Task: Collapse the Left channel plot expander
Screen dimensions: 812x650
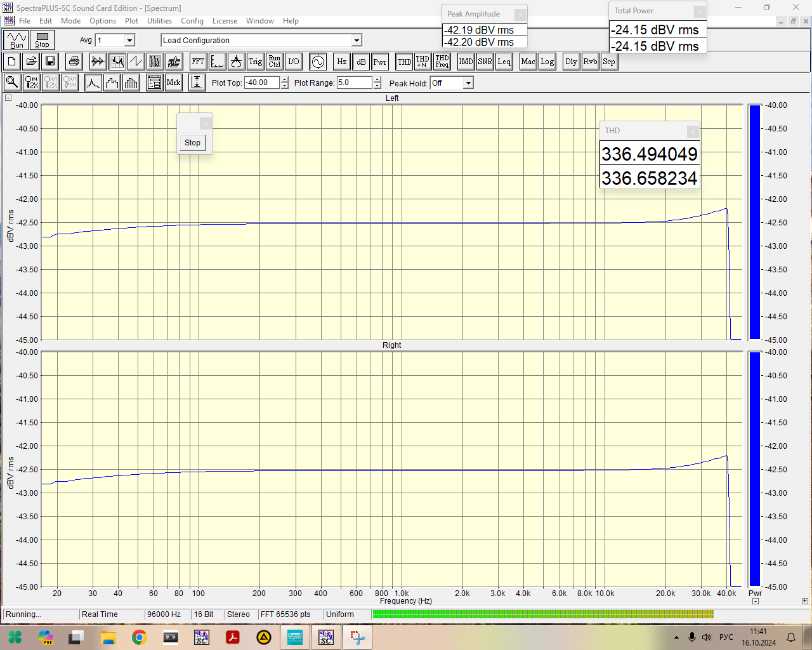Action: 8,98
